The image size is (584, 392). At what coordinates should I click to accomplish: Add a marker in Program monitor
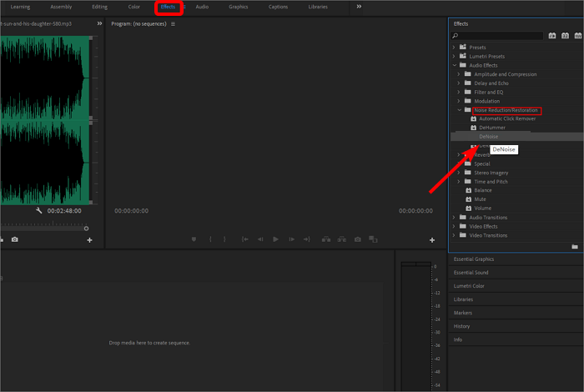(x=194, y=239)
